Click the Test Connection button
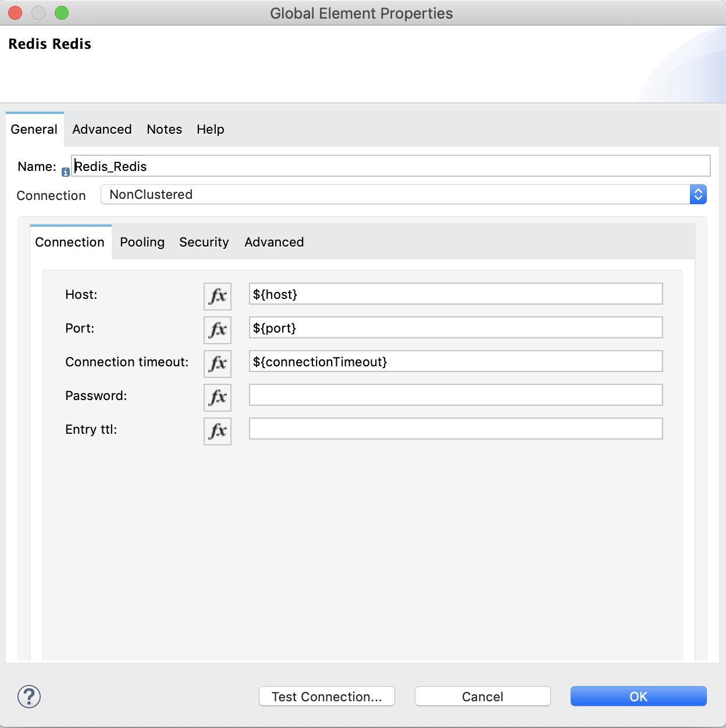The image size is (726, 728). [x=326, y=696]
